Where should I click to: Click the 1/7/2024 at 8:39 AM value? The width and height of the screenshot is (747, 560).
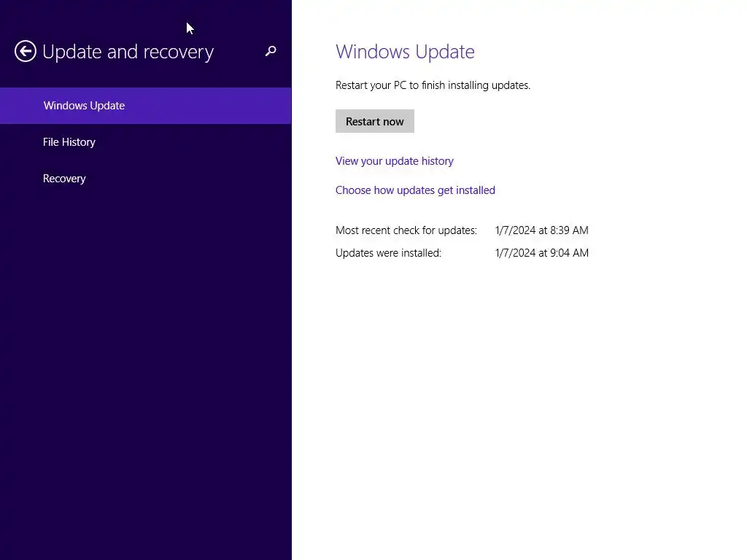pos(542,230)
